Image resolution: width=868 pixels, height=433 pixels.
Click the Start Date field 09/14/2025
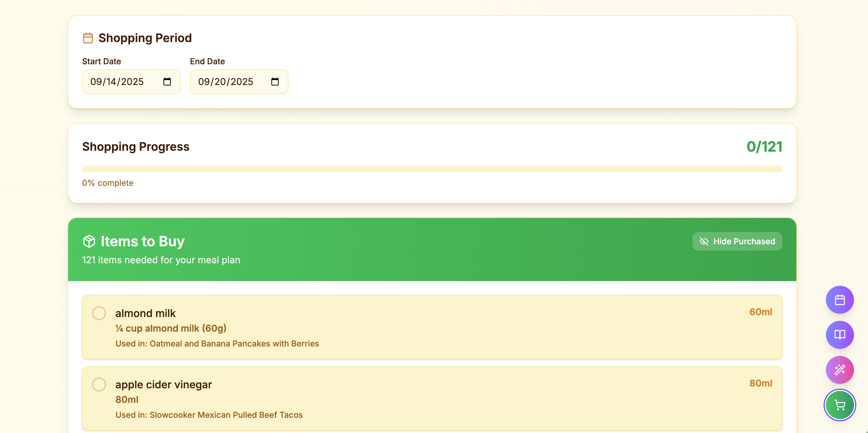(x=117, y=82)
